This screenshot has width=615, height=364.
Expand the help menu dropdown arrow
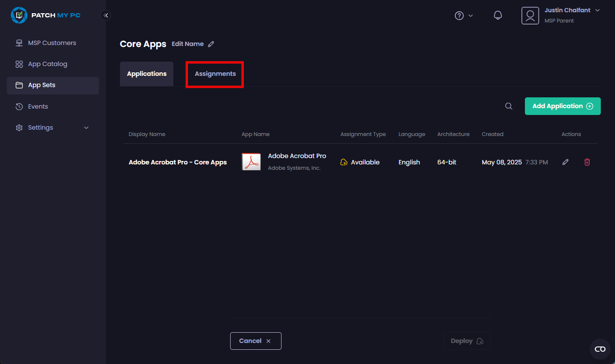471,16
